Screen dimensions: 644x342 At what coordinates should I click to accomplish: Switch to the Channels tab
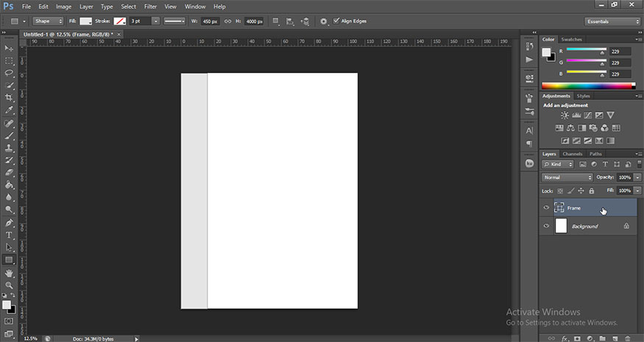pyautogui.click(x=572, y=154)
